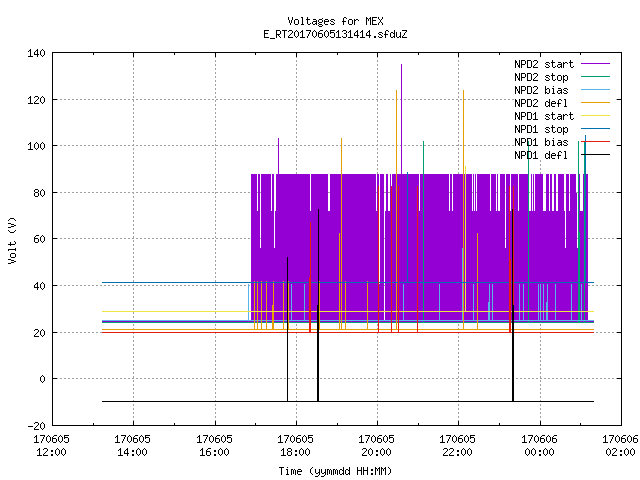Click the black NPD1 defl legend line

(x=595, y=155)
